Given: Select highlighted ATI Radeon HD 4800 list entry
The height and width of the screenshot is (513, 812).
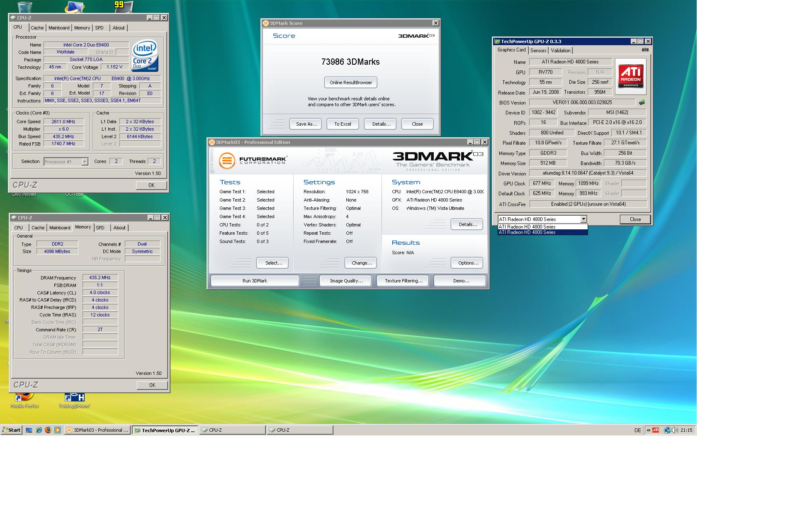Looking at the screenshot, I should (x=542, y=232).
